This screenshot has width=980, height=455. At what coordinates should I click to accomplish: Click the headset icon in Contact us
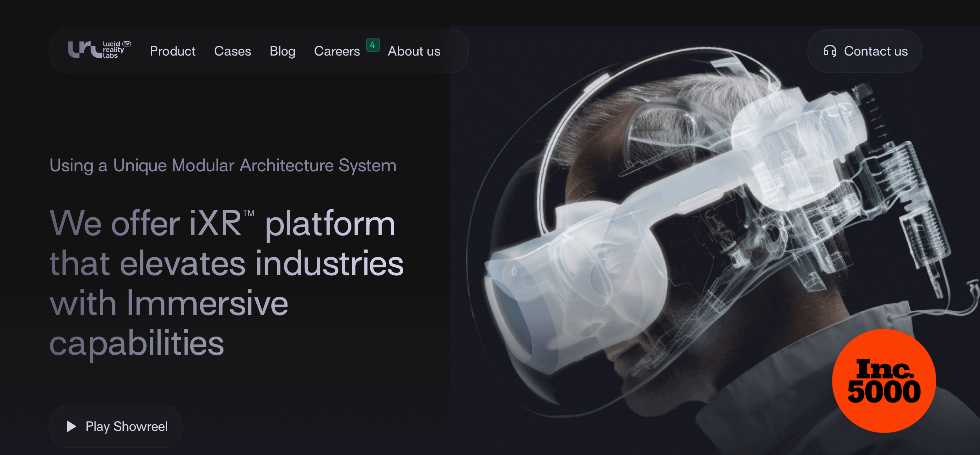pyautogui.click(x=829, y=51)
